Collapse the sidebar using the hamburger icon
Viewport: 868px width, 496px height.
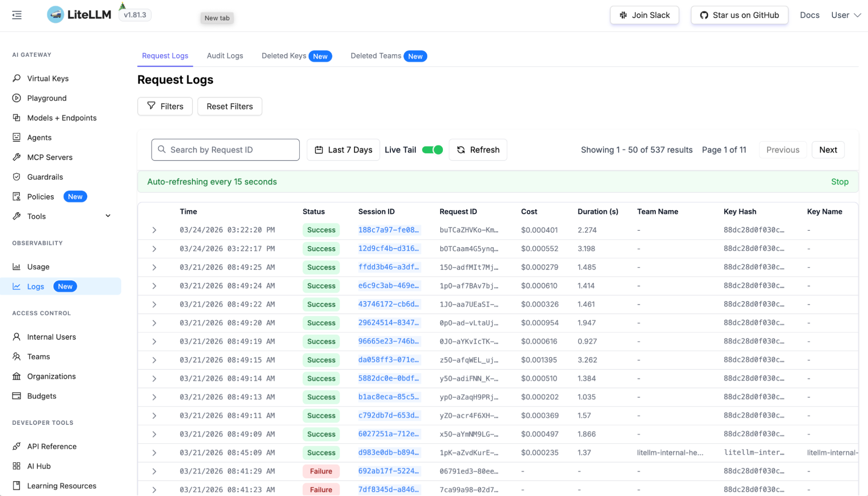[x=17, y=15]
